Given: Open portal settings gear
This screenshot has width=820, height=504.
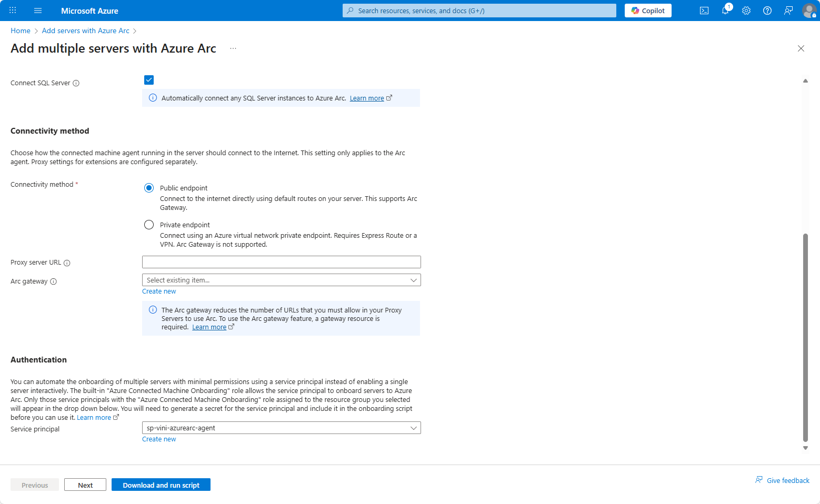Looking at the screenshot, I should (746, 11).
